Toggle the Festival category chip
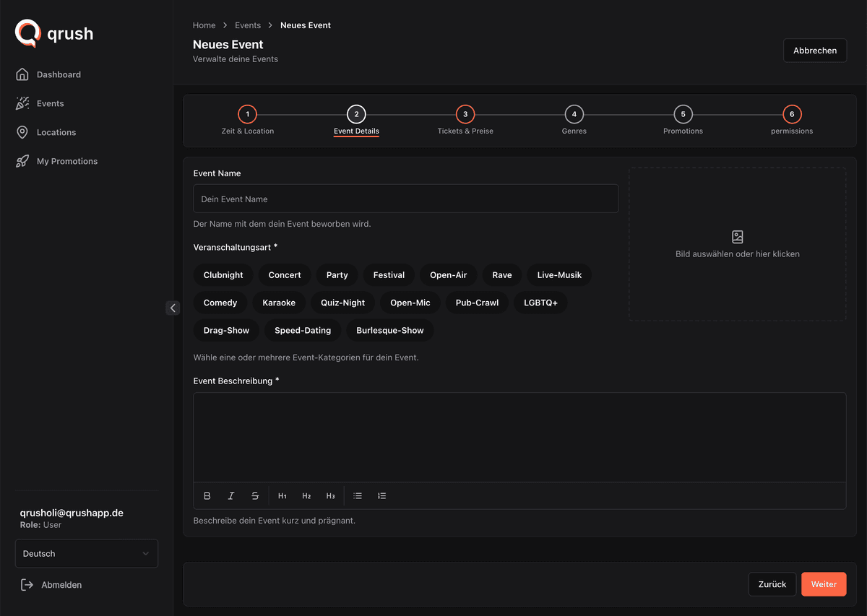Screen dimensions: 867x616 click(389, 275)
